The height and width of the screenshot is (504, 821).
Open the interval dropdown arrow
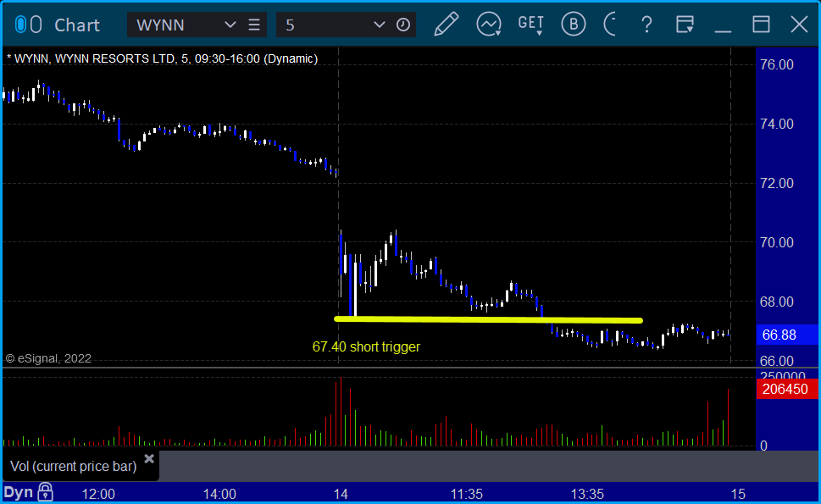tap(379, 25)
